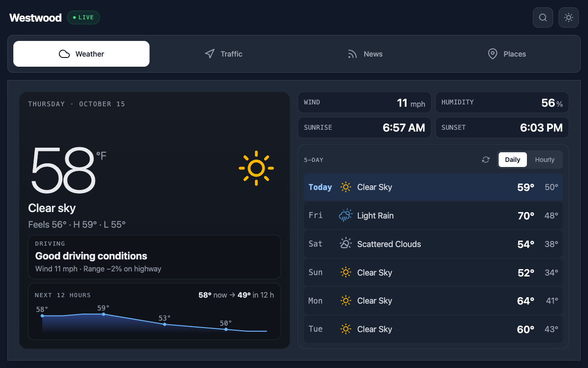Click the sun icon in Tue row
This screenshot has width=588, height=368.
click(345, 329)
